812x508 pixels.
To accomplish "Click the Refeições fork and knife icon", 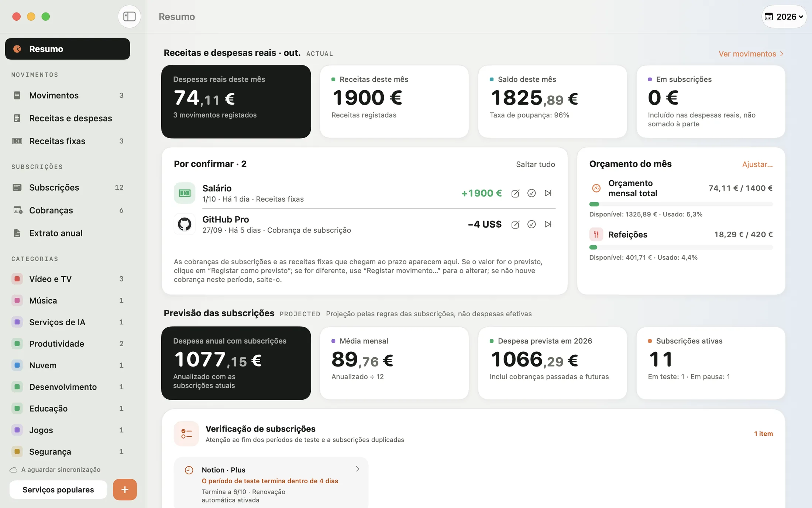I will 596,234.
